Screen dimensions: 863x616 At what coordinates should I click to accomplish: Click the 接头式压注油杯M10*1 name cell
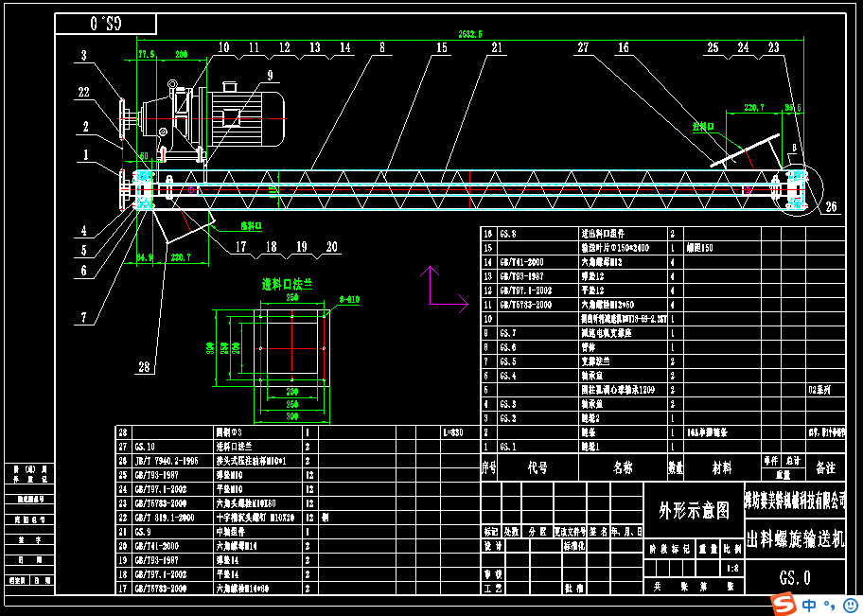(253, 461)
